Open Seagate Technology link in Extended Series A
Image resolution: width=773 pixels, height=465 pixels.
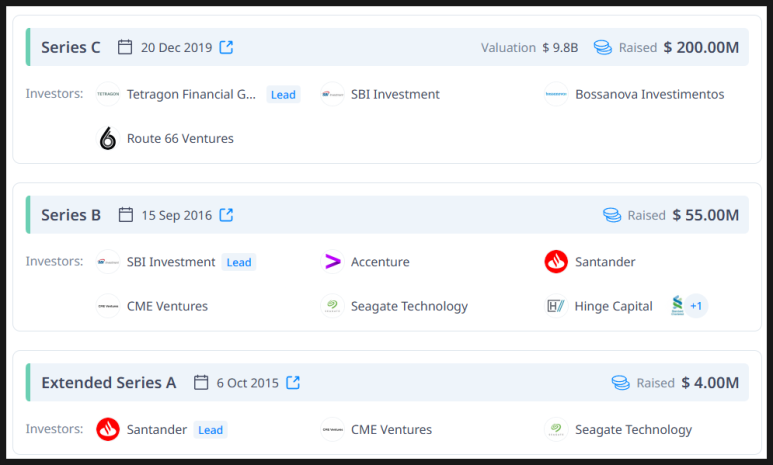(x=633, y=430)
